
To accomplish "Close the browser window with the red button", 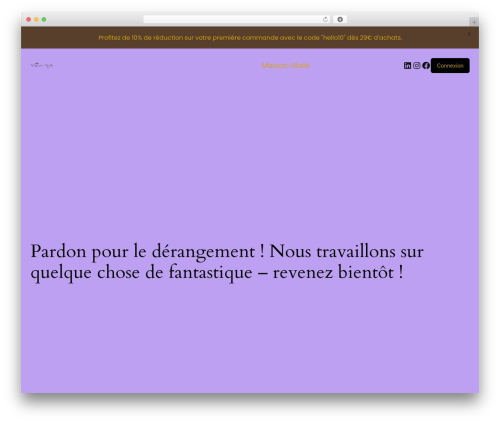I will pos(29,19).
